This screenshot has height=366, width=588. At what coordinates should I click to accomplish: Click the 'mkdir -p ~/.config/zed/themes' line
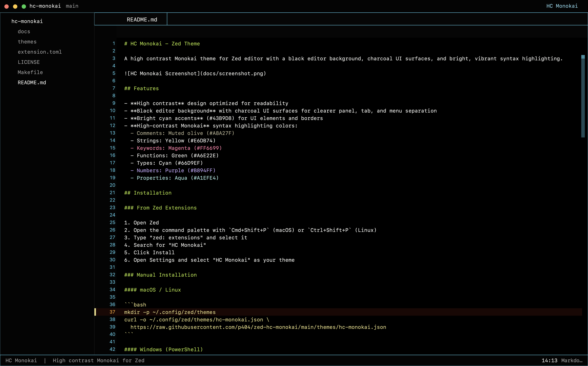tap(170, 312)
